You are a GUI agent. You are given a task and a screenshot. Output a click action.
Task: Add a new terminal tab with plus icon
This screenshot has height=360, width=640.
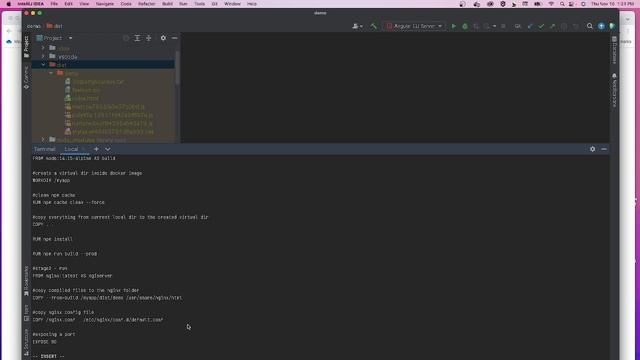pos(96,149)
